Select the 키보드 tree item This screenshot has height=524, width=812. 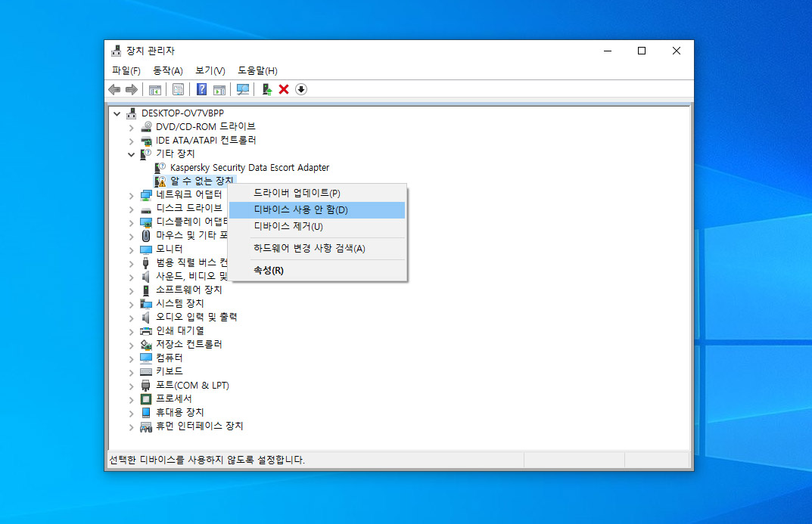click(x=169, y=371)
